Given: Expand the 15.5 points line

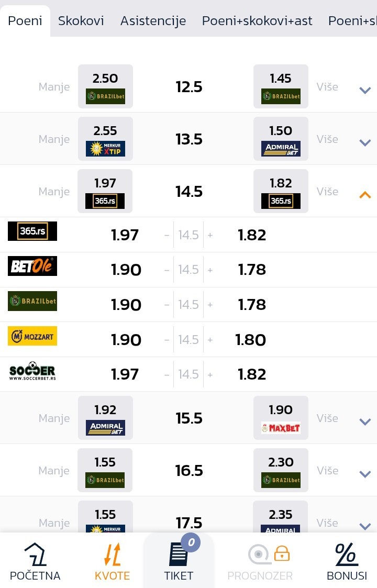Looking at the screenshot, I should [365, 421].
